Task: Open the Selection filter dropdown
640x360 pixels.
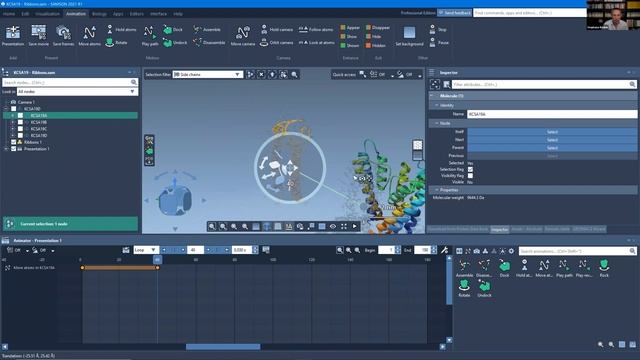Action: [207, 75]
